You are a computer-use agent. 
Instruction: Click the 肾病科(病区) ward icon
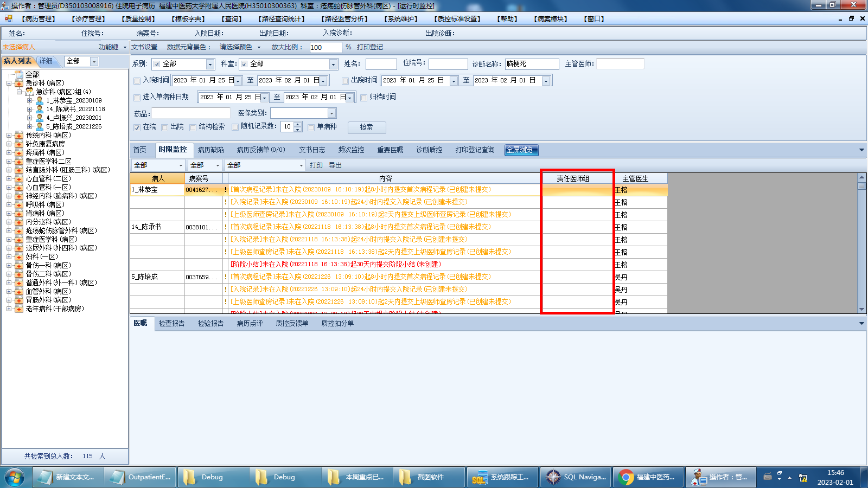coord(19,214)
